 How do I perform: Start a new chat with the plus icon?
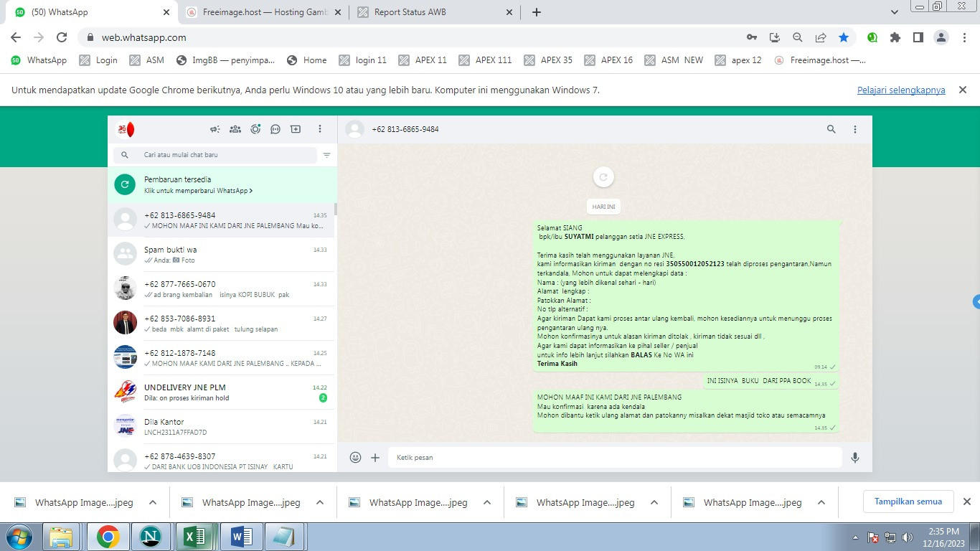(x=296, y=129)
